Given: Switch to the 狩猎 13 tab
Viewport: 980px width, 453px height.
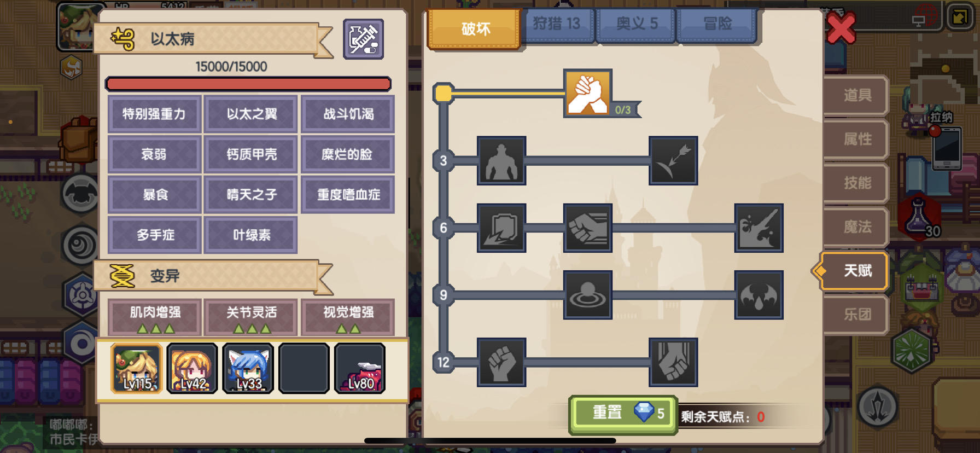Looking at the screenshot, I should [x=557, y=25].
